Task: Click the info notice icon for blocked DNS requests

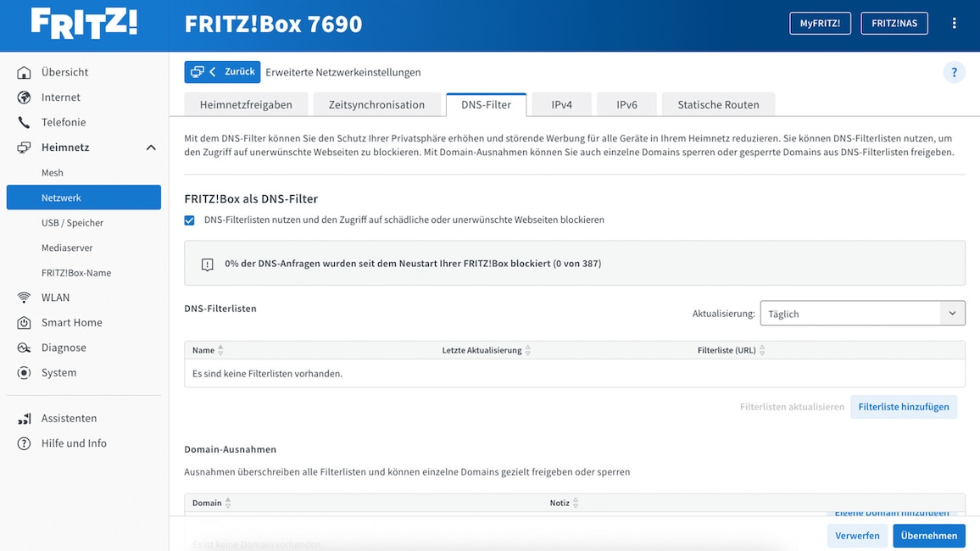Action: coord(208,264)
